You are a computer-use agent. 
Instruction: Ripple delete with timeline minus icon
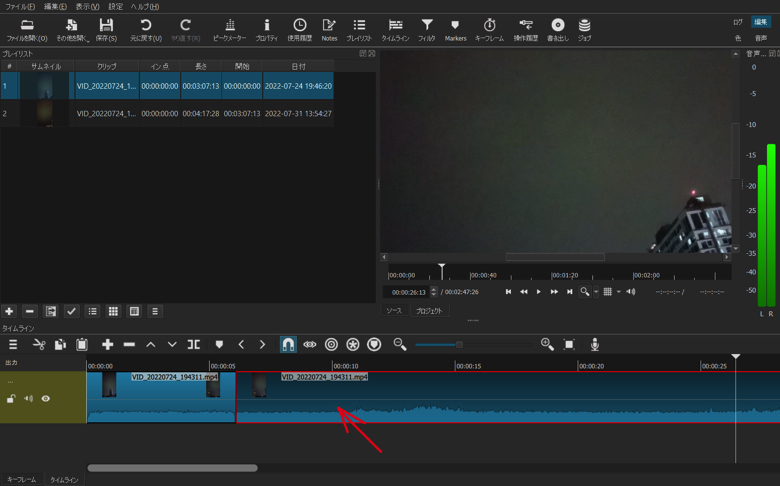(129, 344)
